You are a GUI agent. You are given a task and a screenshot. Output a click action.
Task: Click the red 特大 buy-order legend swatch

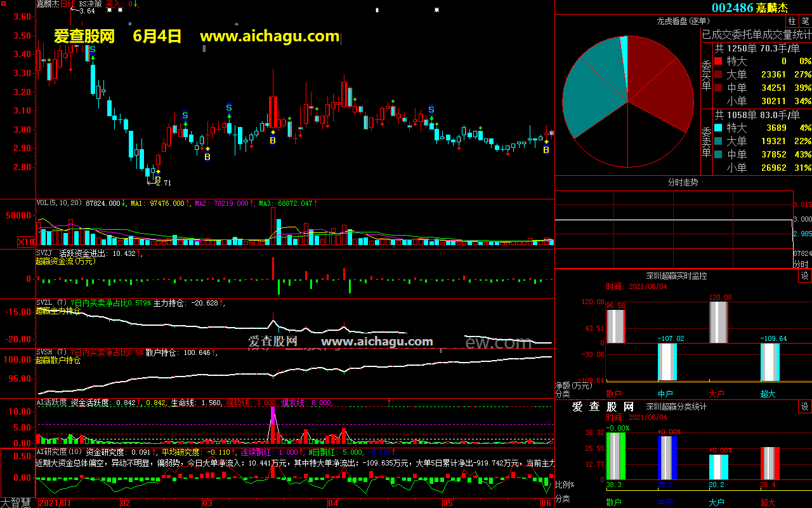[x=718, y=61]
